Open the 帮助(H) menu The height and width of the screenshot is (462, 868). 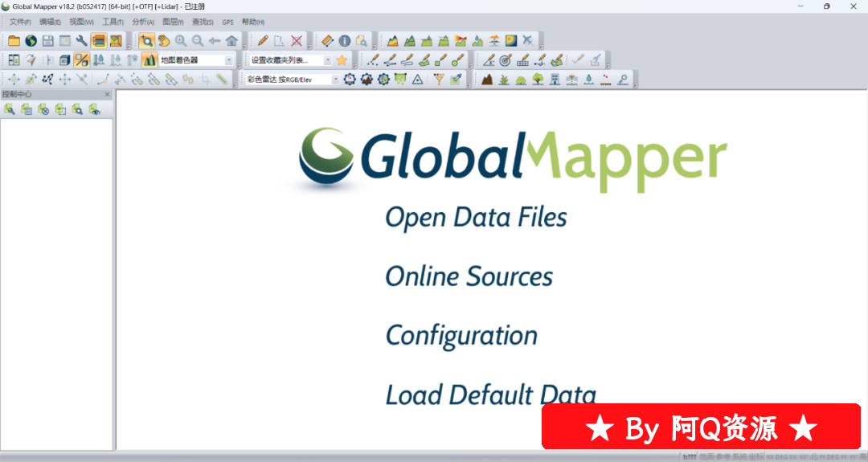pyautogui.click(x=253, y=22)
